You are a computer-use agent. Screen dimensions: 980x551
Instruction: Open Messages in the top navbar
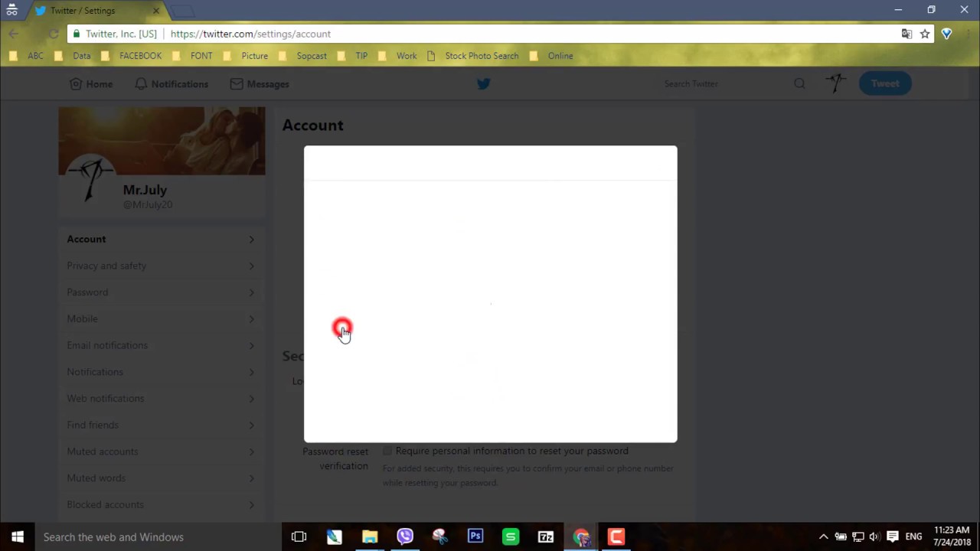pos(260,84)
